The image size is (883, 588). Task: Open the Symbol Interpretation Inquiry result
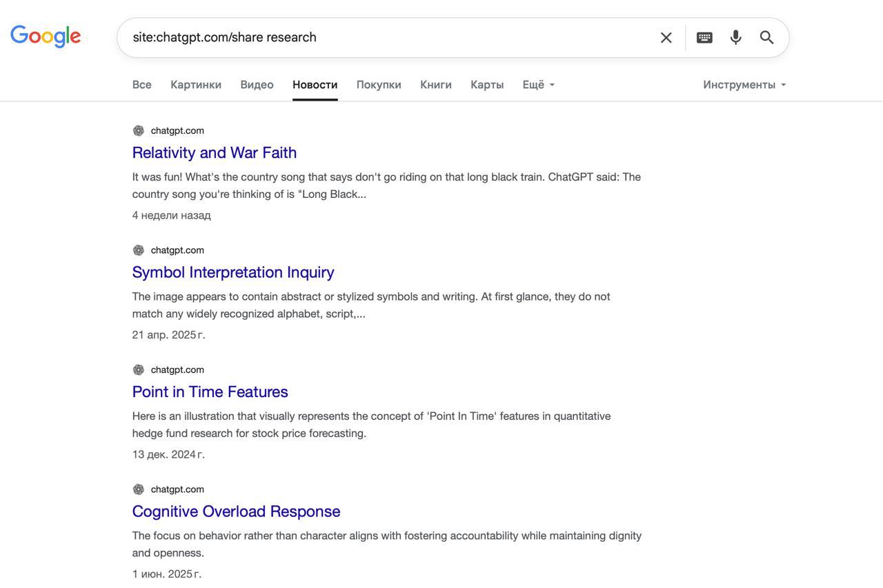(x=233, y=272)
